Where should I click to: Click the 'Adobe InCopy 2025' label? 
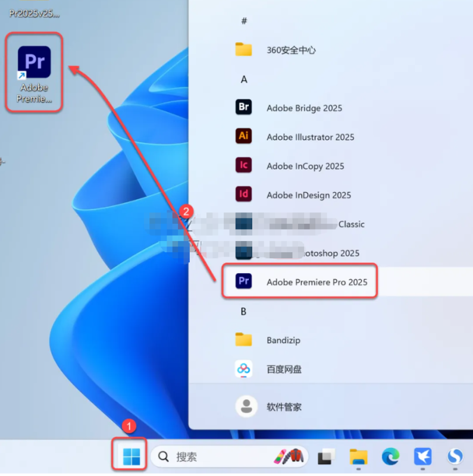tap(305, 166)
